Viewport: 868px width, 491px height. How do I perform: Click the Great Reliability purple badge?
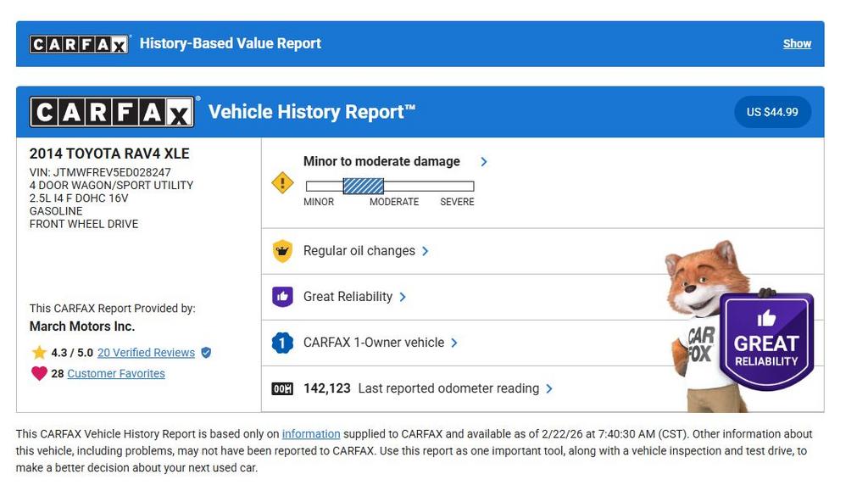click(766, 341)
